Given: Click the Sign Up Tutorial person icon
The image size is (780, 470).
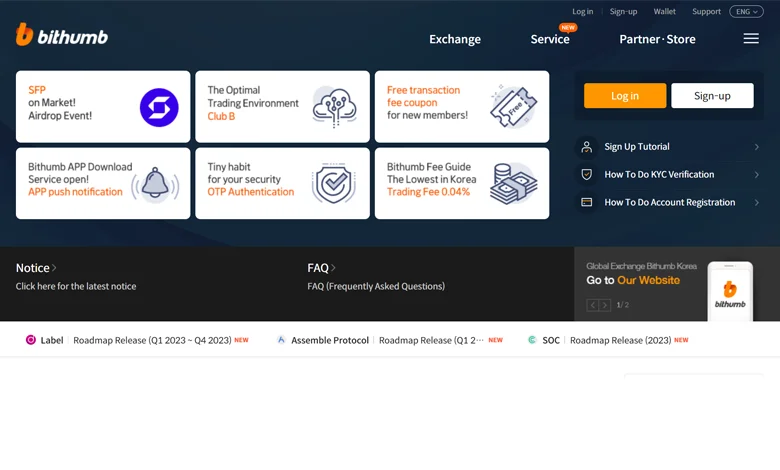Looking at the screenshot, I should [586, 147].
